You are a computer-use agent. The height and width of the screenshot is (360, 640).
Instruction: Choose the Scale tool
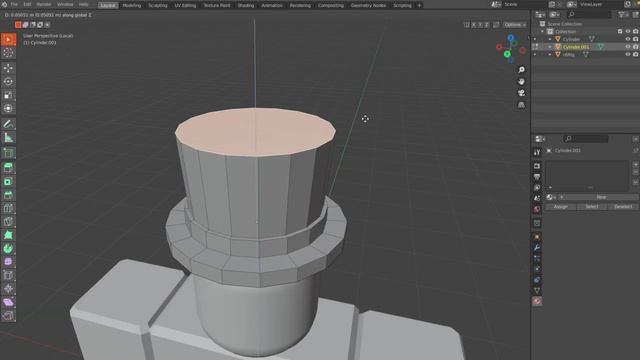point(8,95)
